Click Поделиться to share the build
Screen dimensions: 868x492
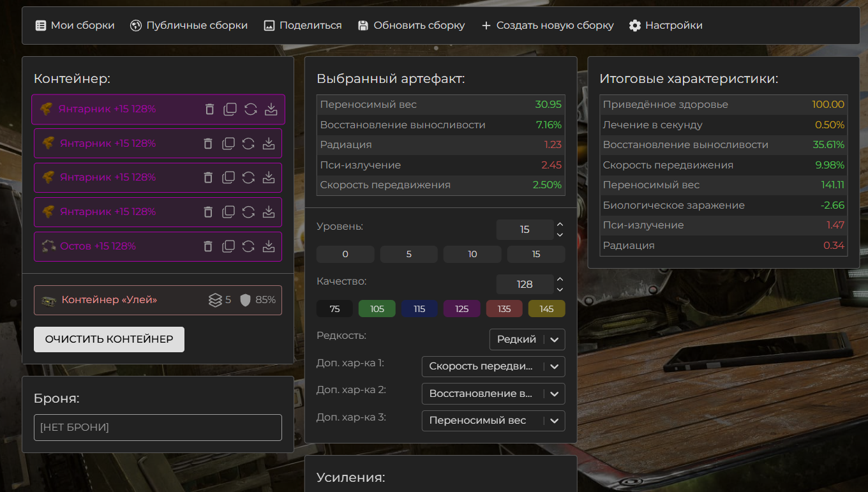coord(303,26)
